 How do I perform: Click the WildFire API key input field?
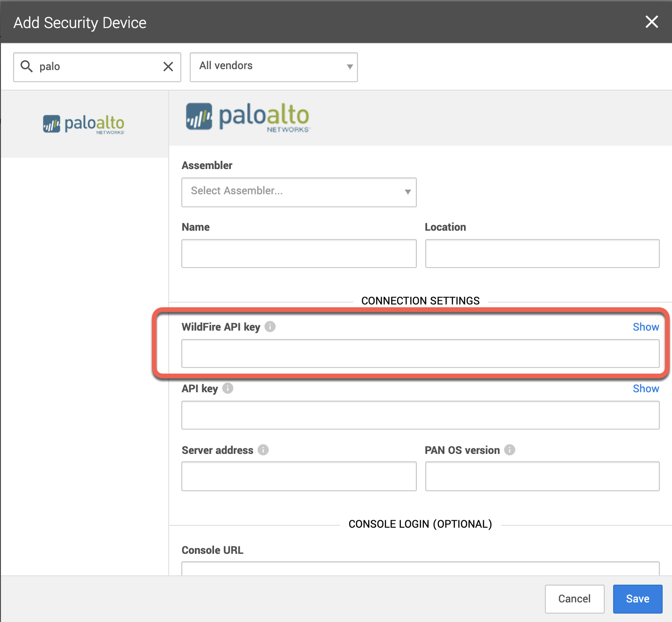[x=421, y=353]
